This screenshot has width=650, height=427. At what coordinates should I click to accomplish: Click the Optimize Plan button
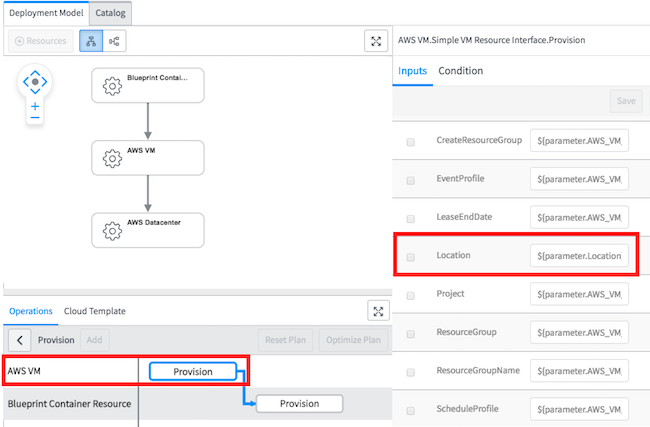click(x=353, y=340)
